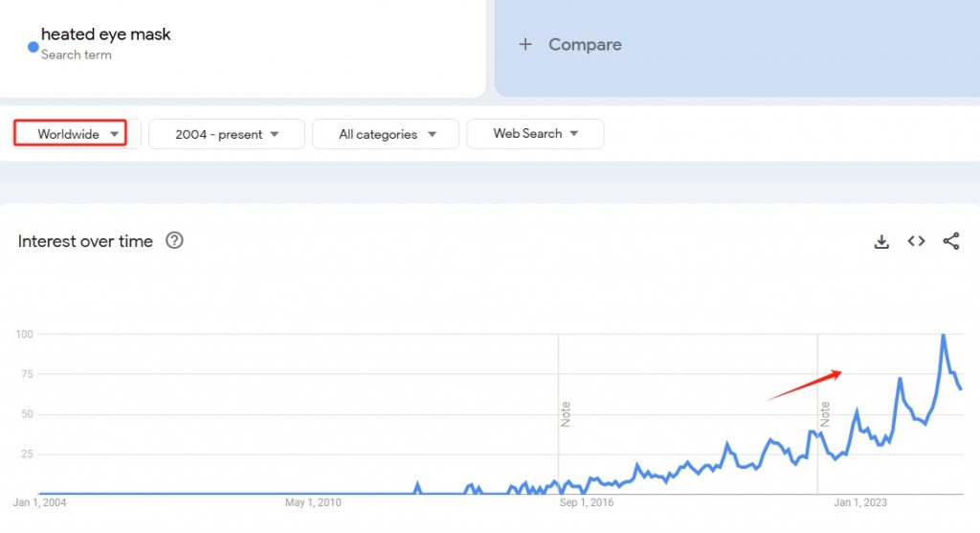
Task: Open the embed code icon
Action: 916,241
